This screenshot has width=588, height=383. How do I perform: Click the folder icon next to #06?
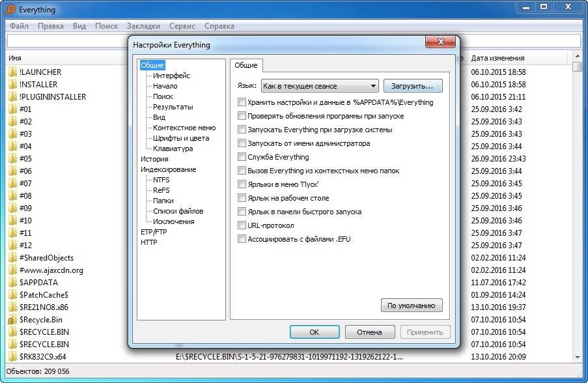tap(13, 171)
